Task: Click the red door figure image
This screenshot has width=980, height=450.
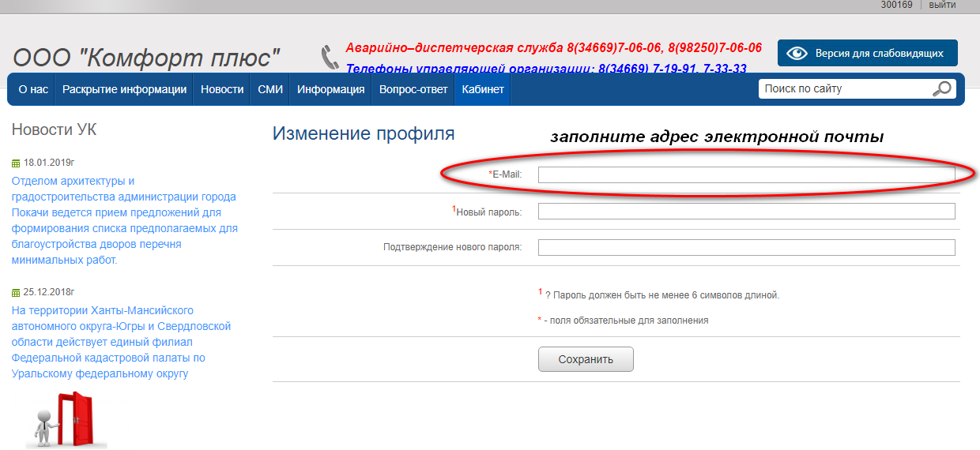Action: [66, 418]
